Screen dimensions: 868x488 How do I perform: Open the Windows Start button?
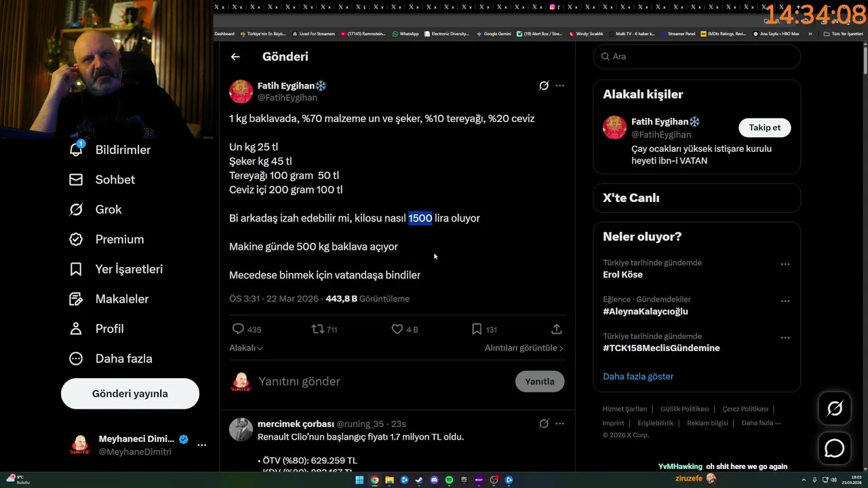[x=359, y=480]
